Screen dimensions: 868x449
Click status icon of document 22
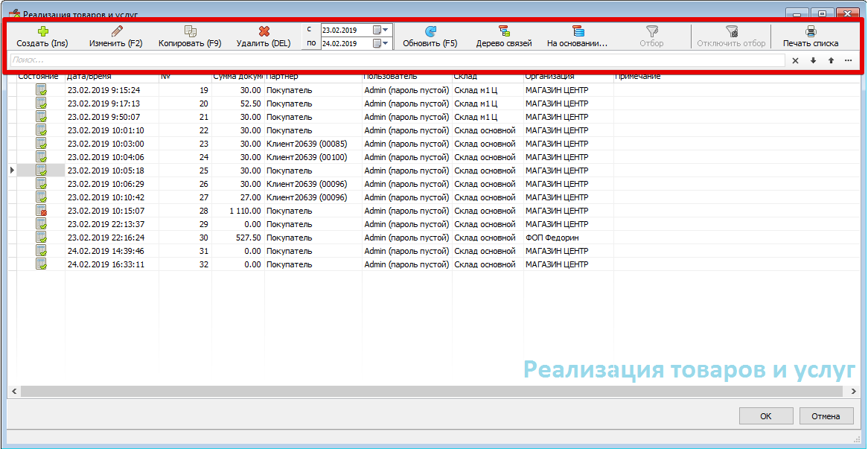tap(41, 130)
